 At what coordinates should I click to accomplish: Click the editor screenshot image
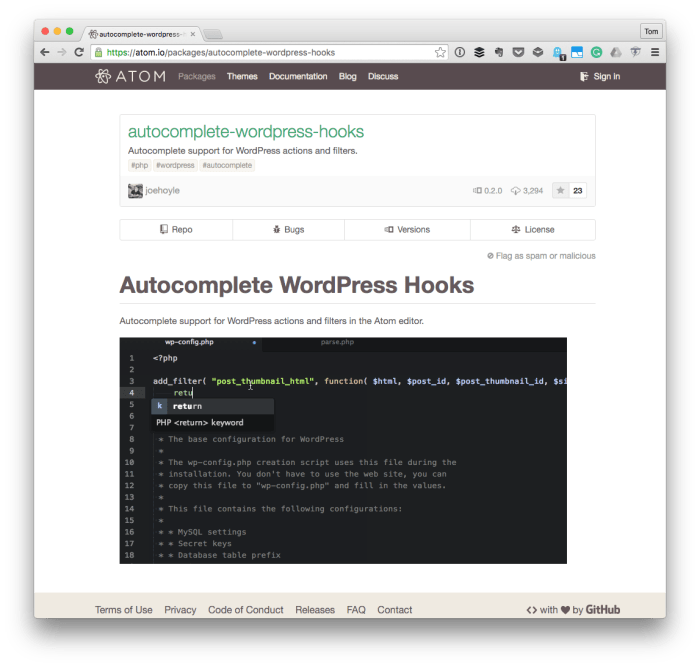pyautogui.click(x=343, y=450)
